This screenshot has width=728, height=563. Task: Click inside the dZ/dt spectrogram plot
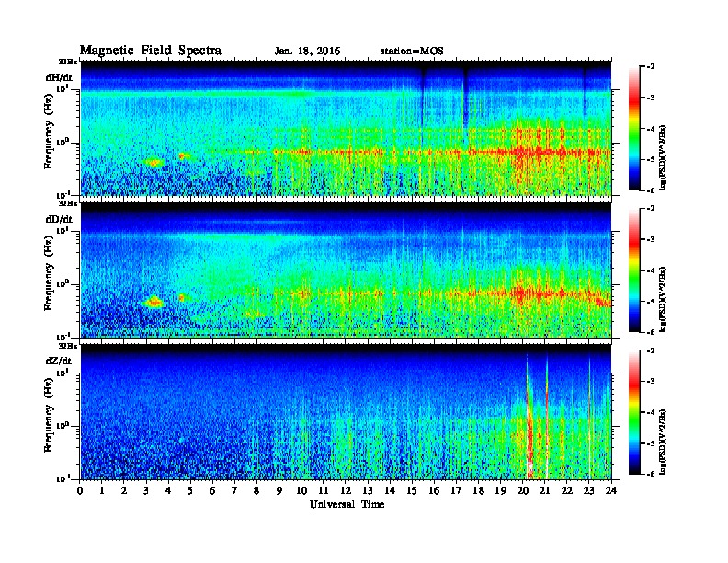coord(346,412)
